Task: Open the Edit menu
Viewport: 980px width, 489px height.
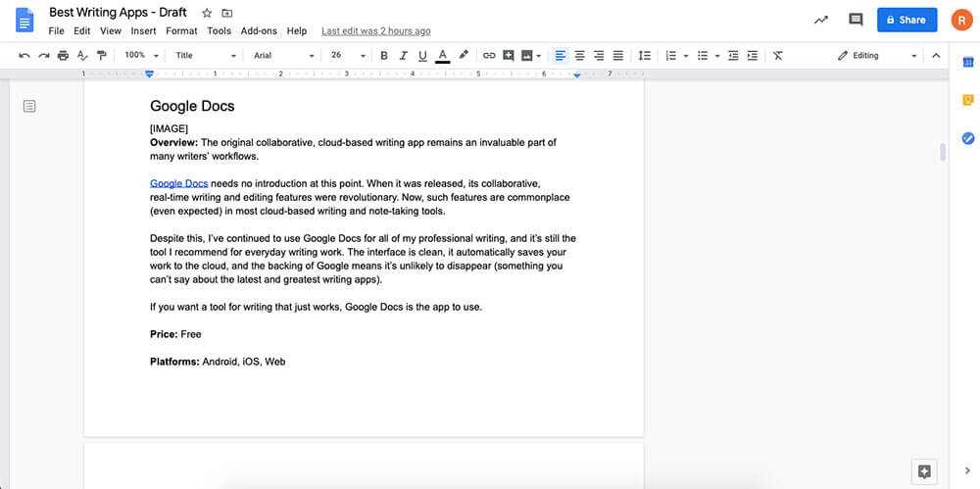Action: [82, 30]
